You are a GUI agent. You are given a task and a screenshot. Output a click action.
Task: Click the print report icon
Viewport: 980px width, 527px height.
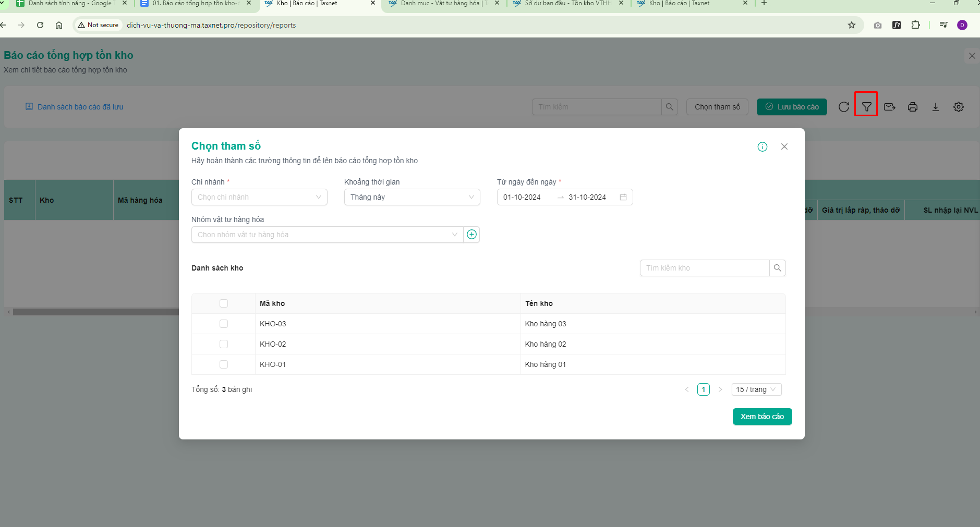913,107
